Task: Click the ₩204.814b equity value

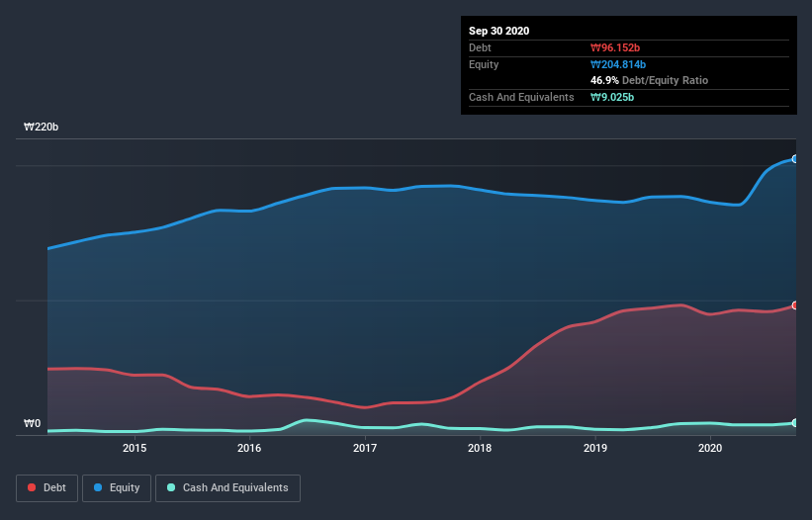Action: click(618, 64)
